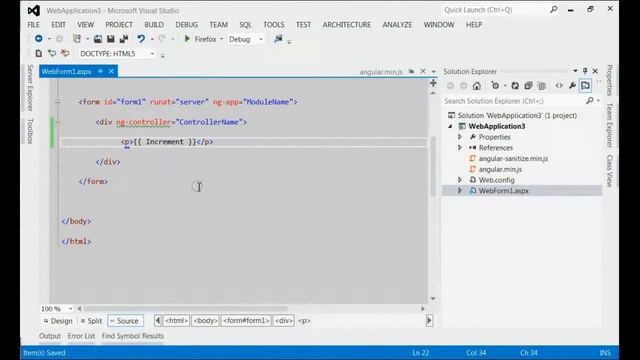Click Solution Explorer Home icon
Screen dimensions: 640x360
tap(477, 86)
